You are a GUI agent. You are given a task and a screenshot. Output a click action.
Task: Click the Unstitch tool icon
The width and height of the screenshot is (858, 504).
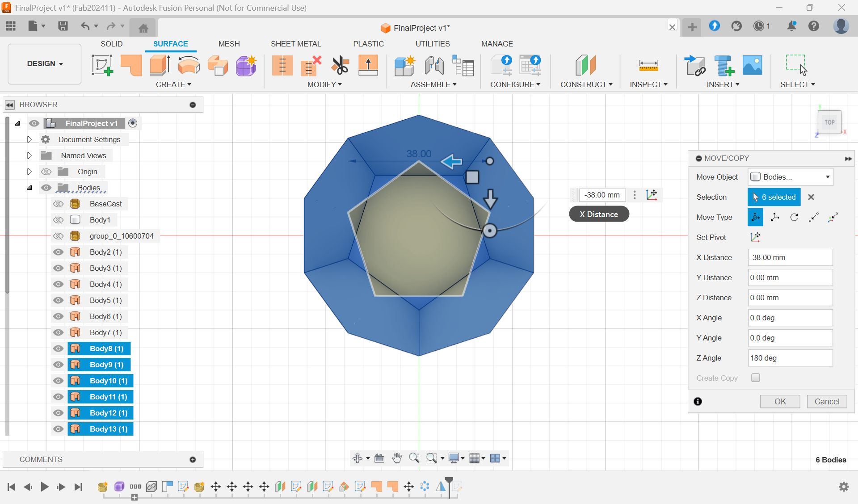(311, 65)
